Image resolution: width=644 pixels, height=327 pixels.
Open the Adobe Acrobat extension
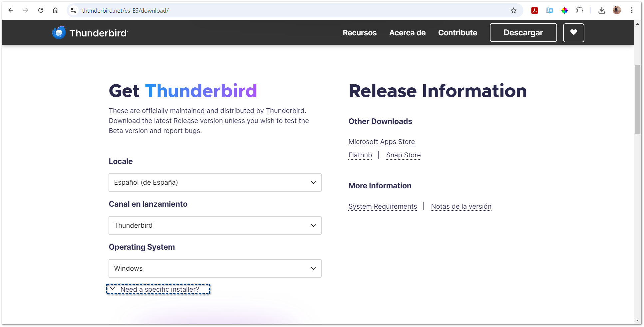click(x=534, y=10)
